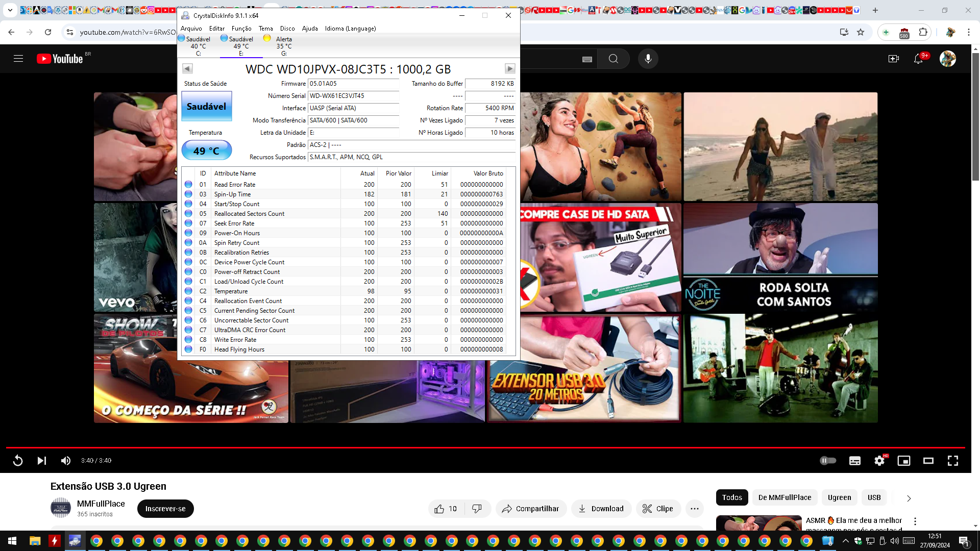Click the next disk arrow in CrystalDiskInfo
The image size is (980, 551).
point(509,68)
